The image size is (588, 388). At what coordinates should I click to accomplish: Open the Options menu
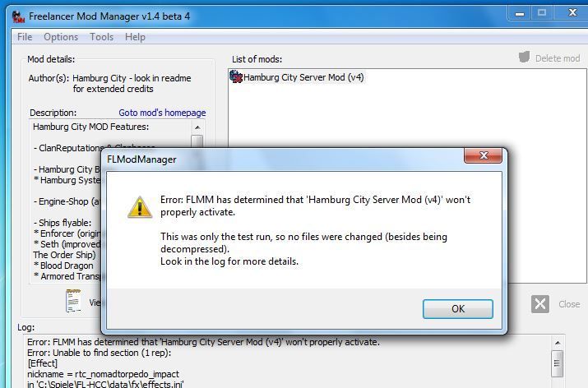61,37
